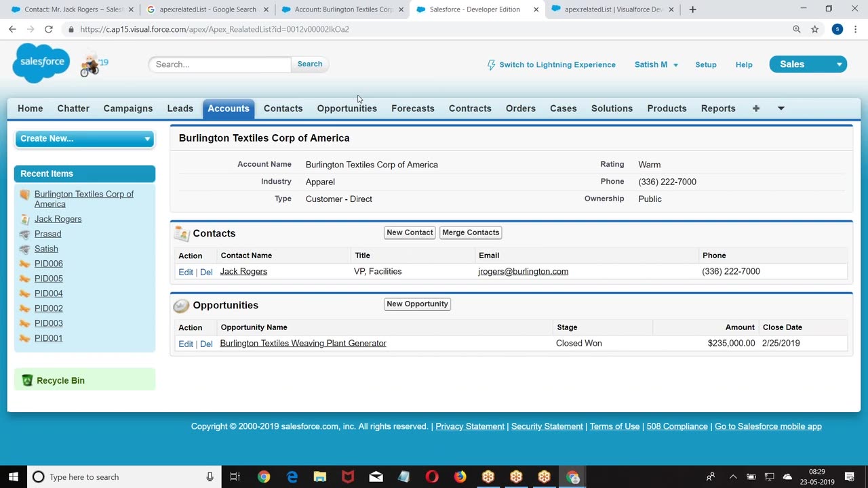Close the Google Search browser tab
Viewport: 868px width, 488px height.
tap(264, 9)
